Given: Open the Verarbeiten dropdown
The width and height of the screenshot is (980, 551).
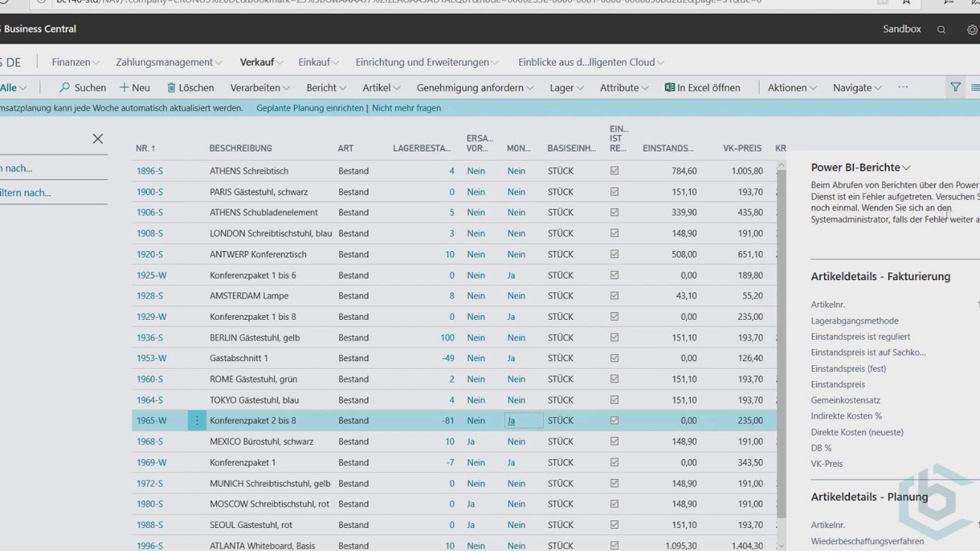Looking at the screenshot, I should click(260, 87).
